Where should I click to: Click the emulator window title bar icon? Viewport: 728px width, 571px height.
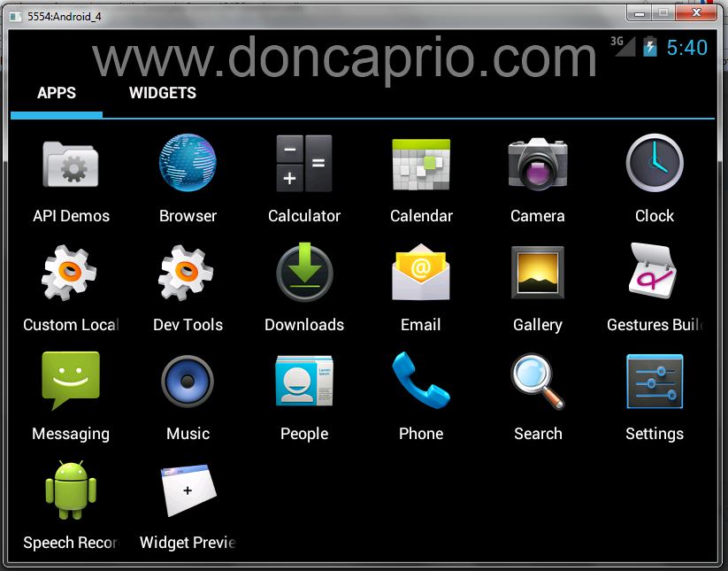point(16,17)
